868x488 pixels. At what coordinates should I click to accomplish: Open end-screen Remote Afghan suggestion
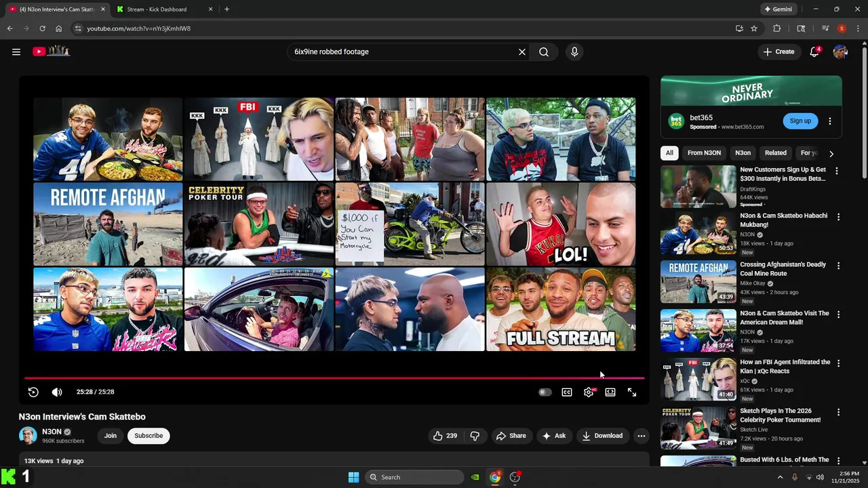(x=108, y=224)
